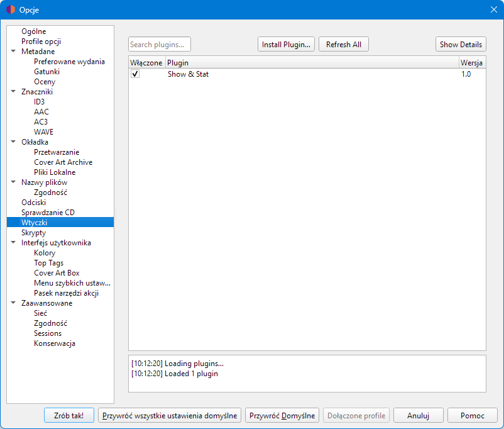Collapse the Znaczniki tree section
This screenshot has width=504, height=429.
click(x=13, y=92)
